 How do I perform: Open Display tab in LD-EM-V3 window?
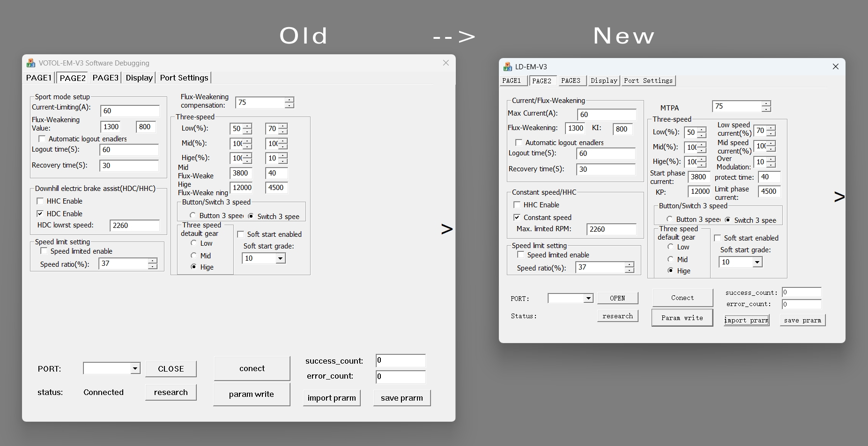click(604, 80)
